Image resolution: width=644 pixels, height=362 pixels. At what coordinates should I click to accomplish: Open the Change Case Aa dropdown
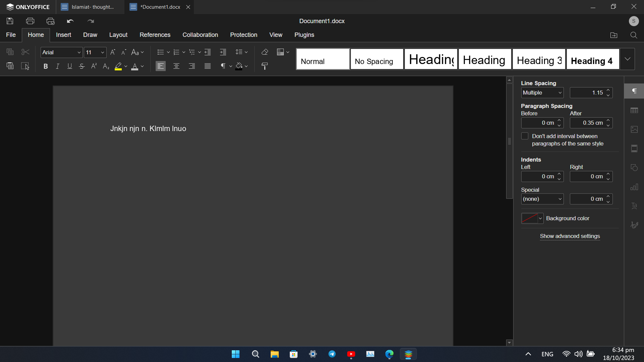pyautogui.click(x=137, y=52)
